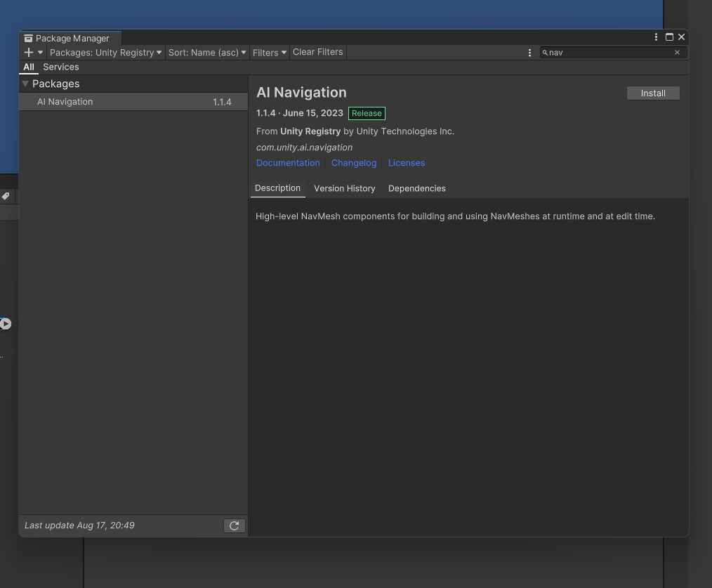The width and height of the screenshot is (712, 588).
Task: Select the Description tab
Action: (x=277, y=188)
